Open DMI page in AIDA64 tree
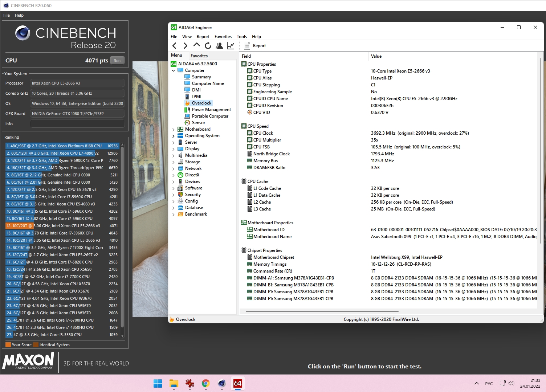 (x=196, y=90)
